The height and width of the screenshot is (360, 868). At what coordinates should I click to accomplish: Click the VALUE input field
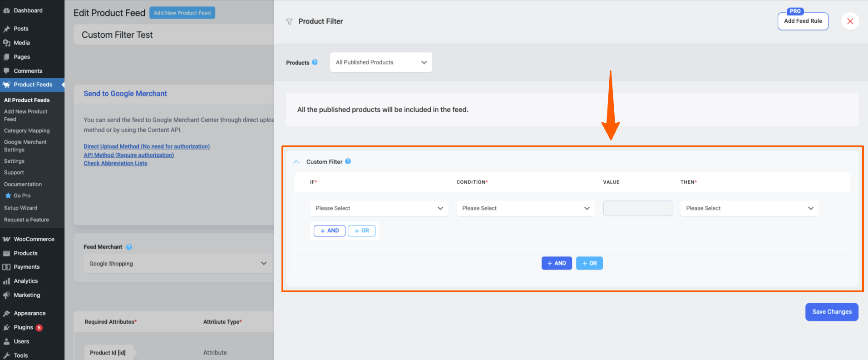coord(637,208)
